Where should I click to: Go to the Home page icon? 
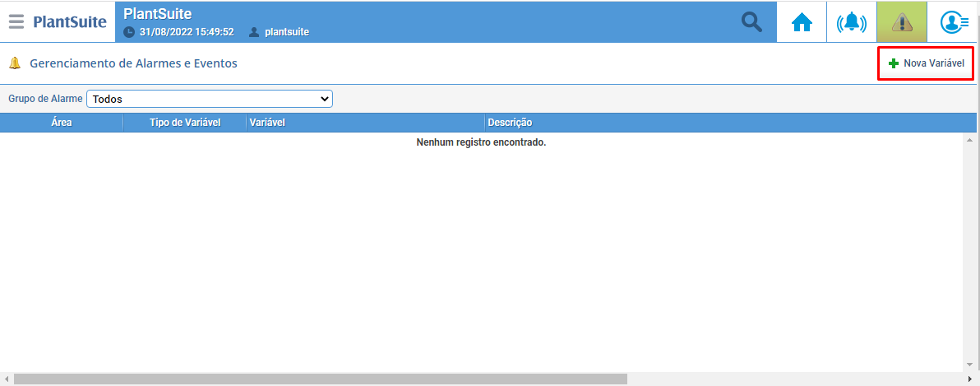point(802,22)
